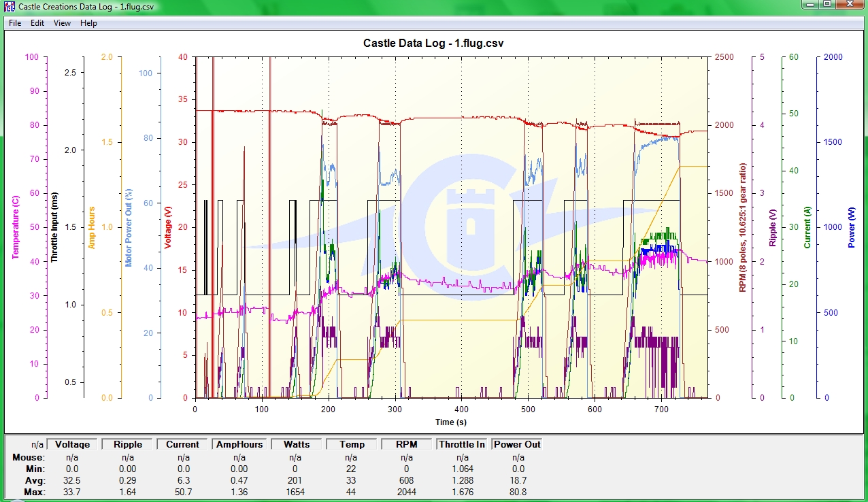The height and width of the screenshot is (502, 868).
Task: Toggle the Watts series button
Action: pyautogui.click(x=295, y=444)
